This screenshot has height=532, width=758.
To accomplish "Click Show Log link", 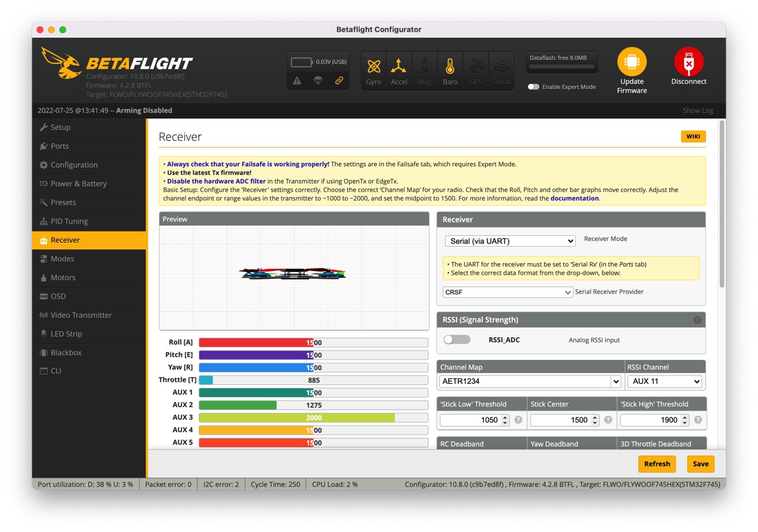I will click(697, 110).
